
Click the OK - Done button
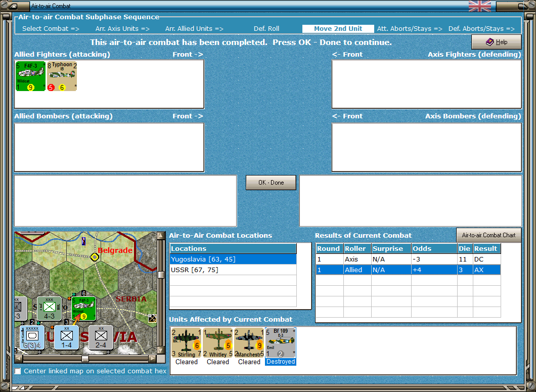271,183
